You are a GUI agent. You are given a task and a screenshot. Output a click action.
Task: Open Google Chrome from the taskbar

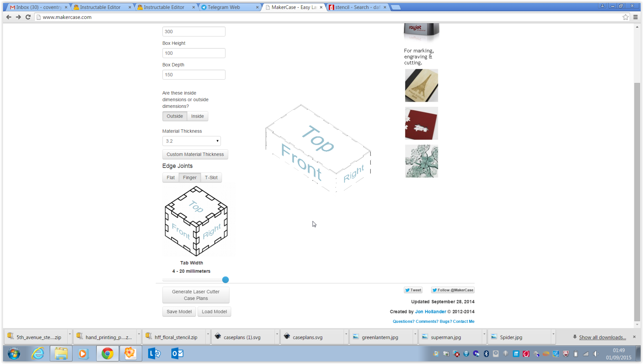[x=107, y=354]
